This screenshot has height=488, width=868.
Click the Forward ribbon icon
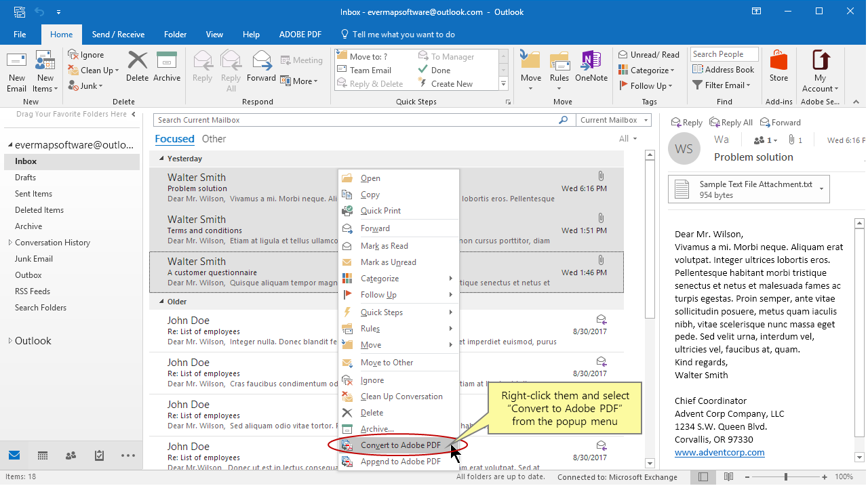tap(262, 61)
